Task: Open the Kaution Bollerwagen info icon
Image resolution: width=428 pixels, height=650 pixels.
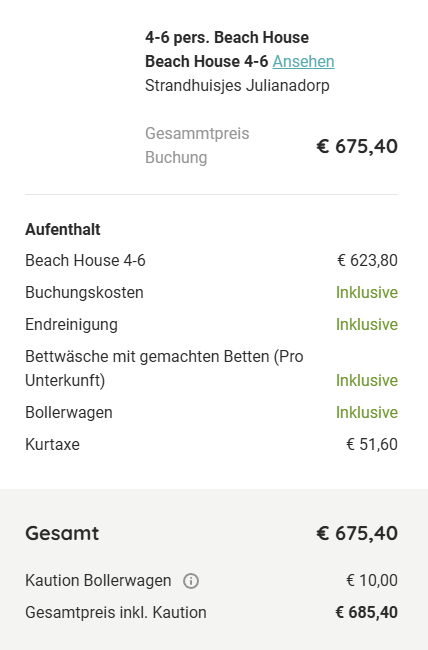Action: pyautogui.click(x=191, y=581)
